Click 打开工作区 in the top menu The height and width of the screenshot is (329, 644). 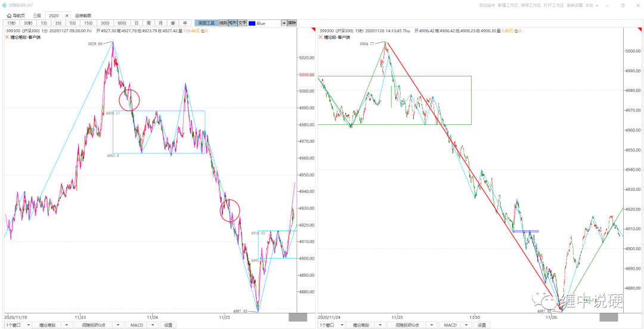point(553,5)
